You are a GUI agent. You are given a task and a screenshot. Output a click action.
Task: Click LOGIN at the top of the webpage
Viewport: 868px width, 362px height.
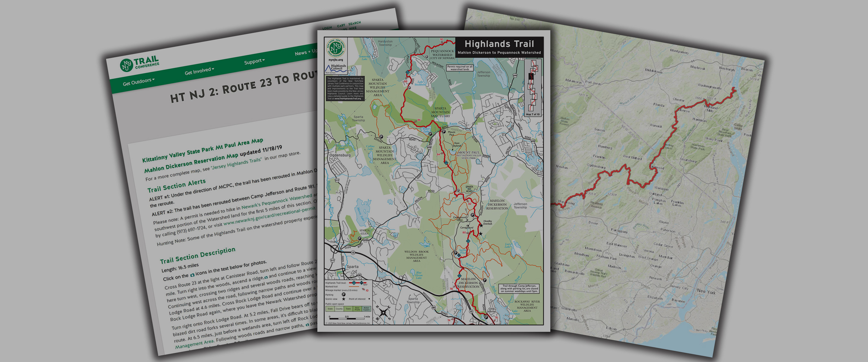pyautogui.click(x=327, y=28)
